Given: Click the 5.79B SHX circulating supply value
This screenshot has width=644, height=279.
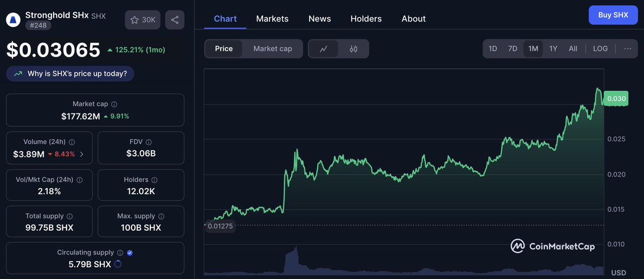Looking at the screenshot, I should (x=90, y=264).
